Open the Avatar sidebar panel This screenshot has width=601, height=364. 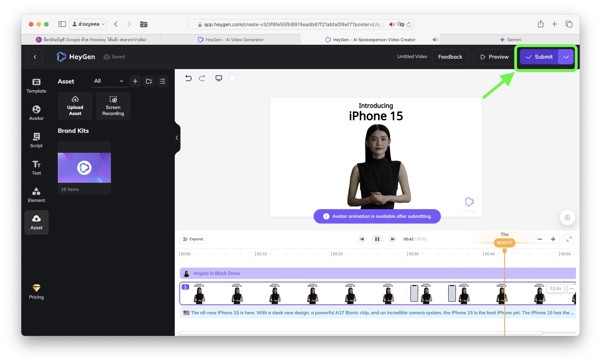36,113
